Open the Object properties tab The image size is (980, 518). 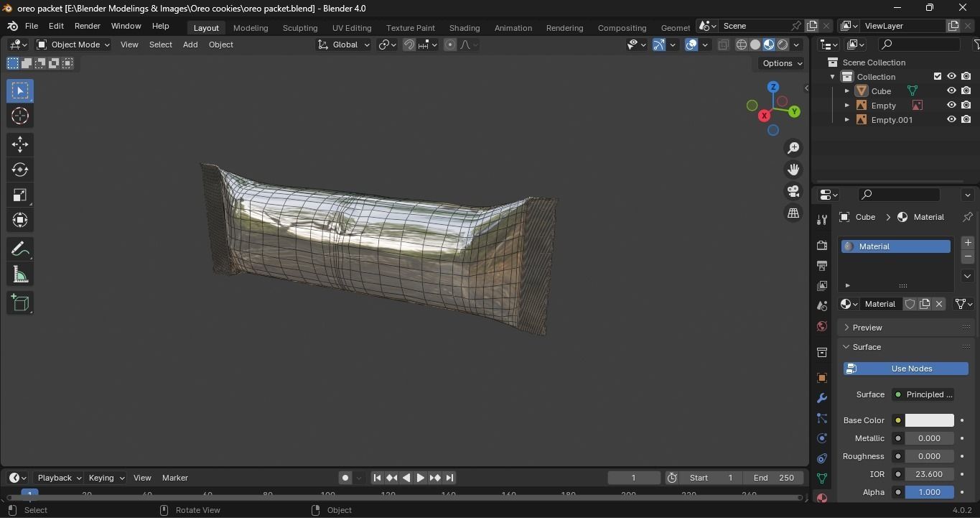pyautogui.click(x=822, y=378)
